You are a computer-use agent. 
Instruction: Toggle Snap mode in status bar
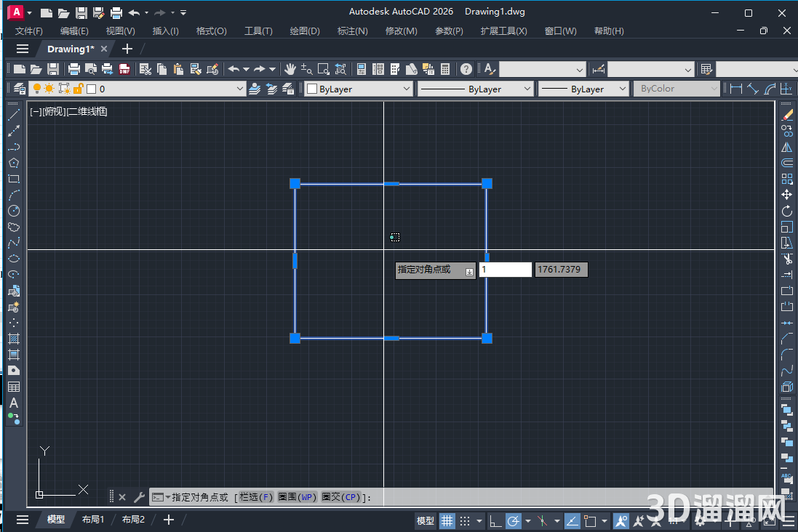pos(465,521)
